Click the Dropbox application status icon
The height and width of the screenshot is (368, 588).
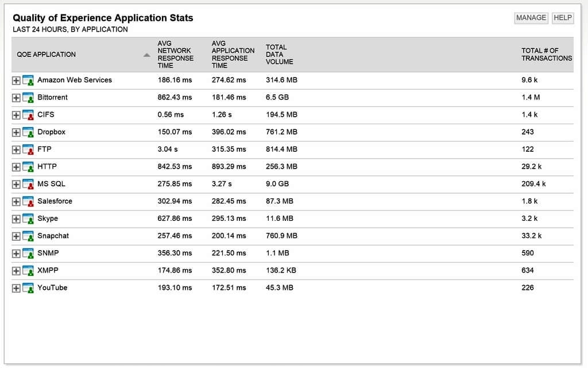28,132
